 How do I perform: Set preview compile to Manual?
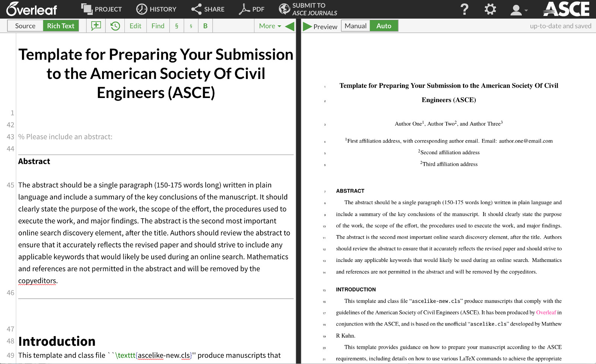(355, 26)
